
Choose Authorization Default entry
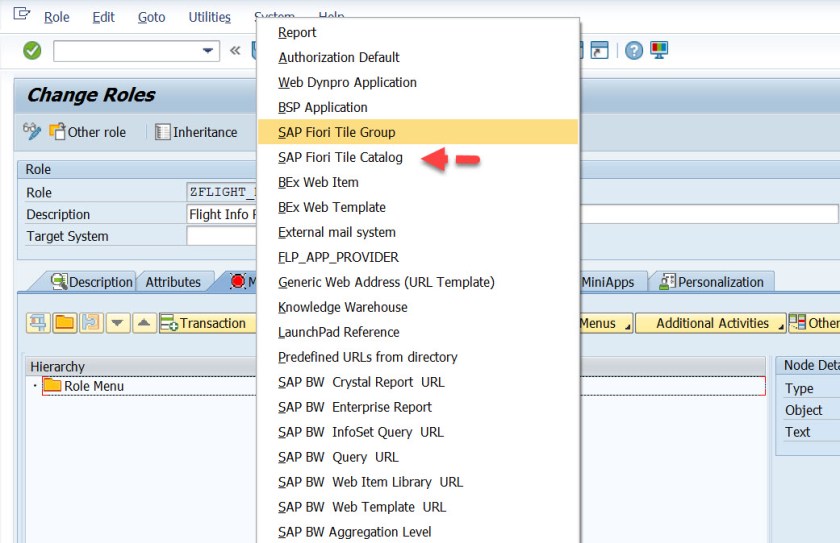click(x=418, y=57)
